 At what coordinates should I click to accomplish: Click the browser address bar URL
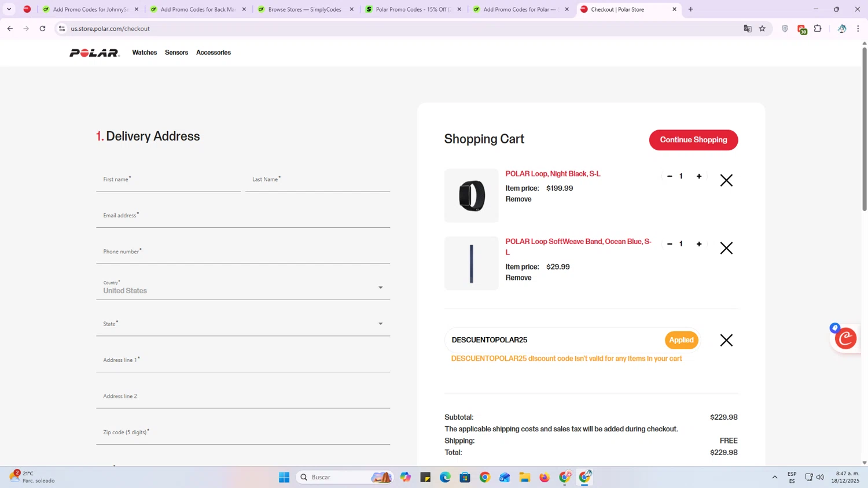[110, 28]
